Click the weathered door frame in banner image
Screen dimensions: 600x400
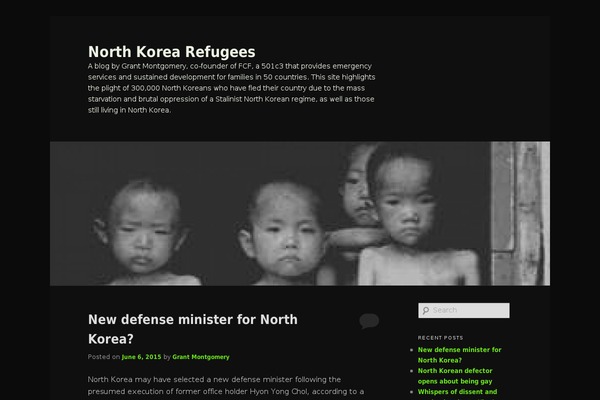tap(520, 214)
